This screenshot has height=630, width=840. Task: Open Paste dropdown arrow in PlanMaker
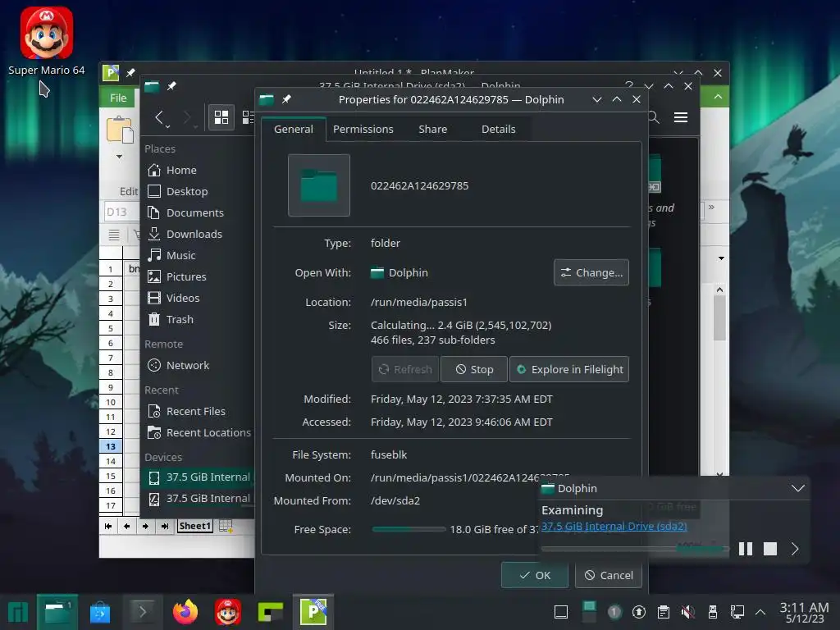pyautogui.click(x=119, y=157)
